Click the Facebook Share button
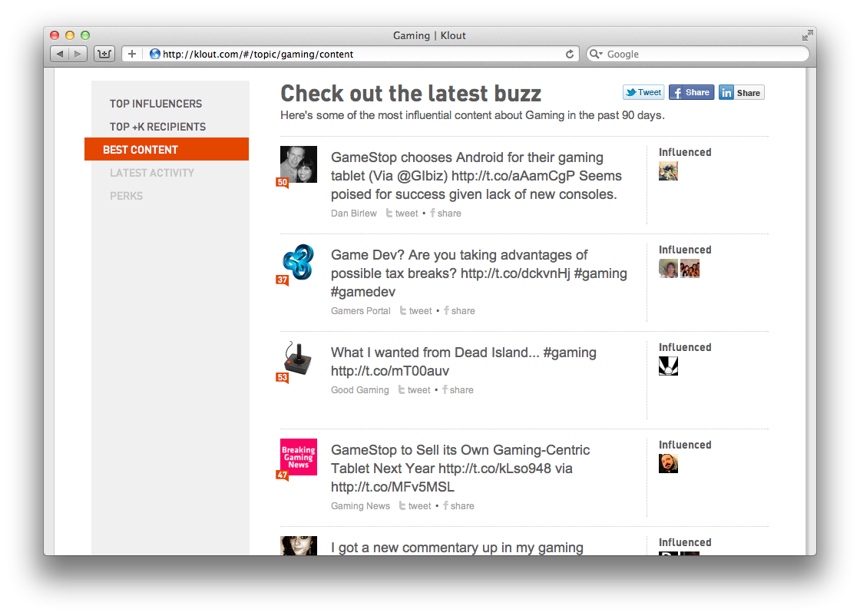This screenshot has height=616, width=860. (x=691, y=92)
